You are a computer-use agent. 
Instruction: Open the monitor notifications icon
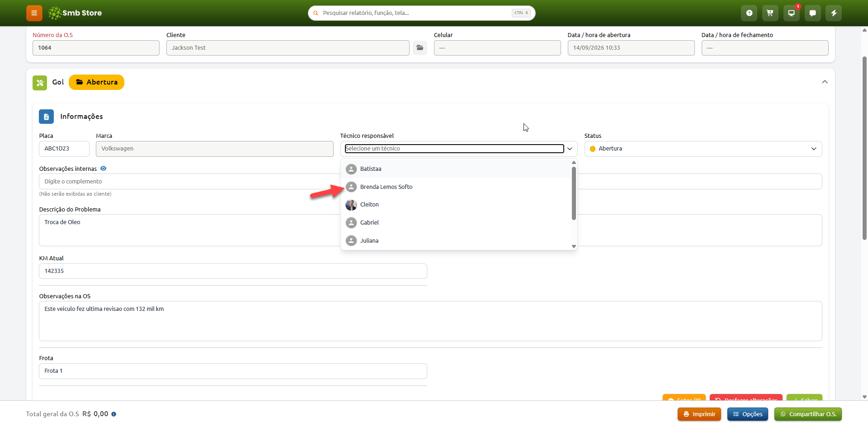tap(791, 13)
